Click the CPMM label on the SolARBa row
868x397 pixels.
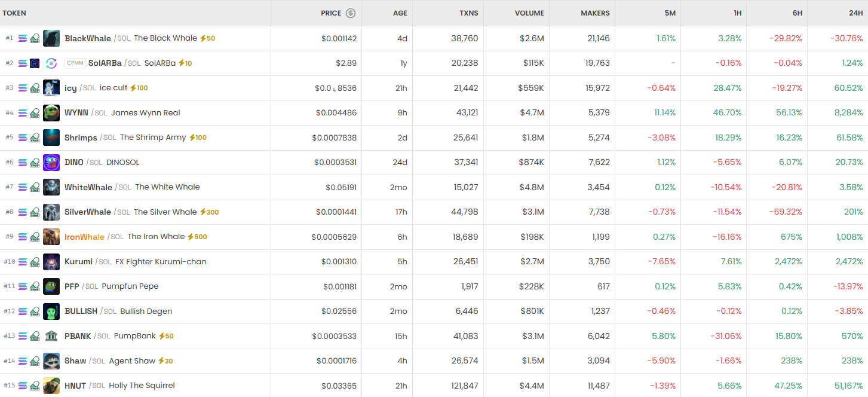pyautogui.click(x=75, y=63)
